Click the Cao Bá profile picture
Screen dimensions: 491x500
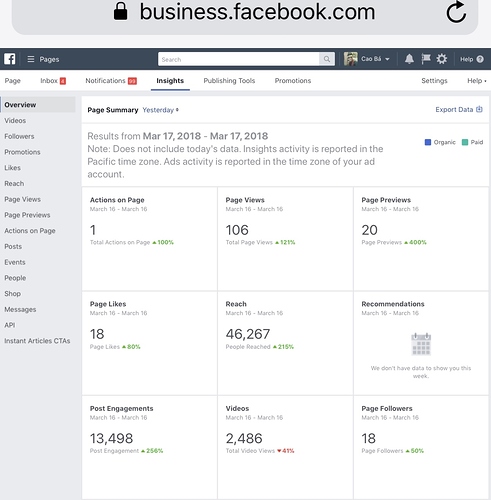[351, 59]
